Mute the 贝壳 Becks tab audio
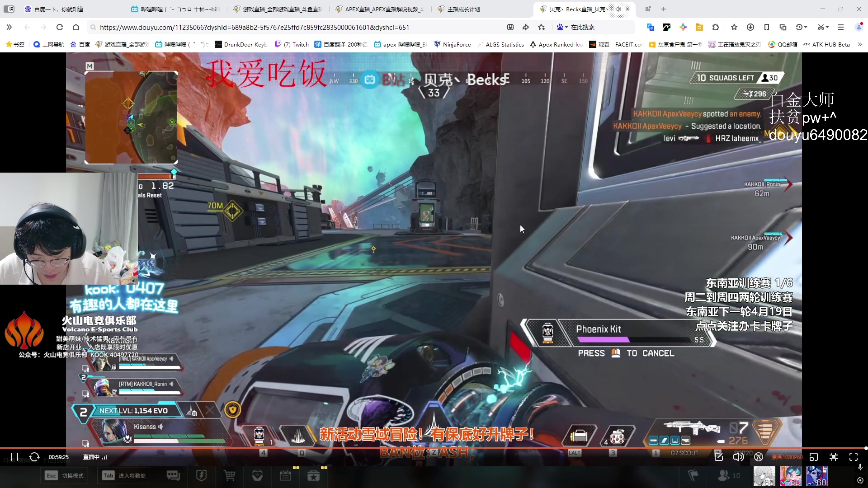 coord(618,9)
